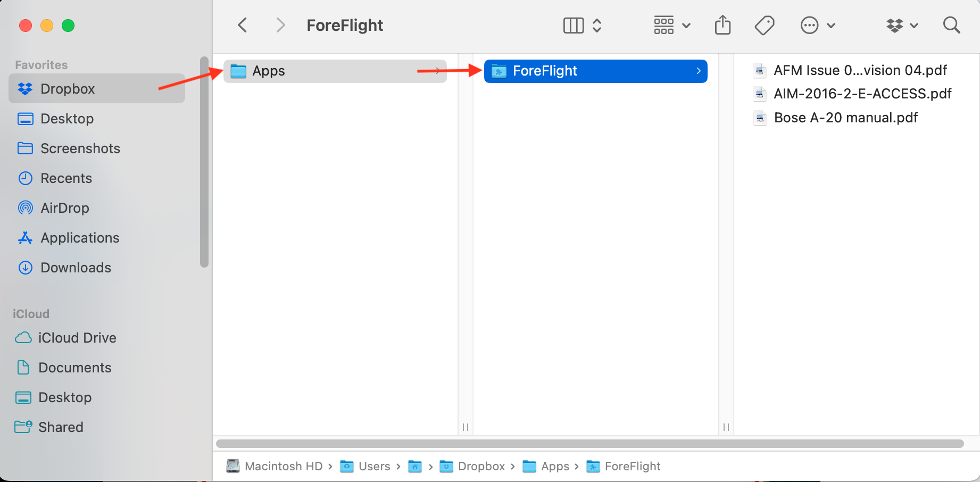Click ForeFlight in the path bar
Image resolution: width=980 pixels, height=482 pixels.
tap(623, 466)
